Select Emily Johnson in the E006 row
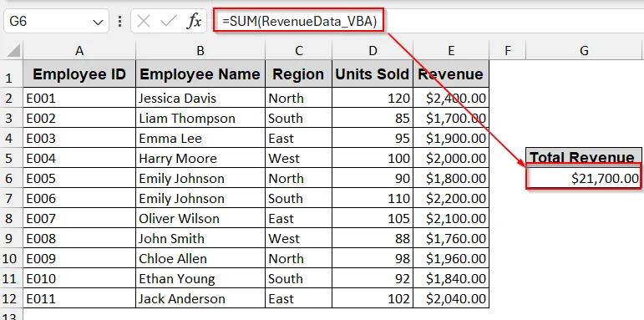This screenshot has width=644, height=320. pos(200,198)
